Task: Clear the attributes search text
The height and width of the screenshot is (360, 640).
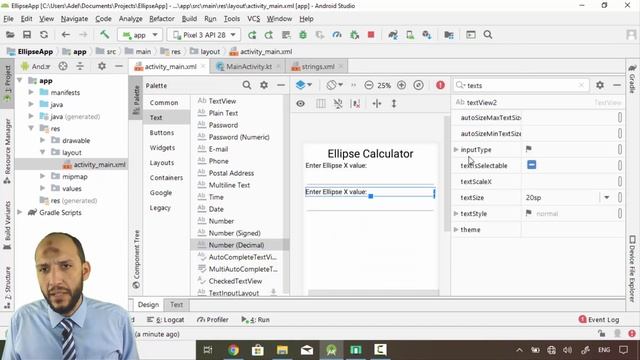Action: 581,85
